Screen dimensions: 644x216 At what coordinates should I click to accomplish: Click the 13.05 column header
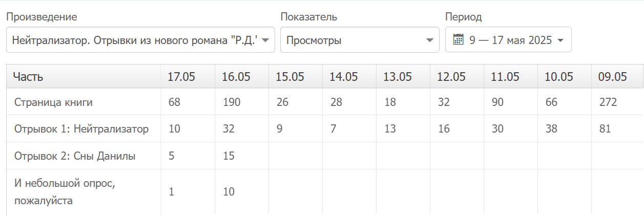click(x=398, y=77)
